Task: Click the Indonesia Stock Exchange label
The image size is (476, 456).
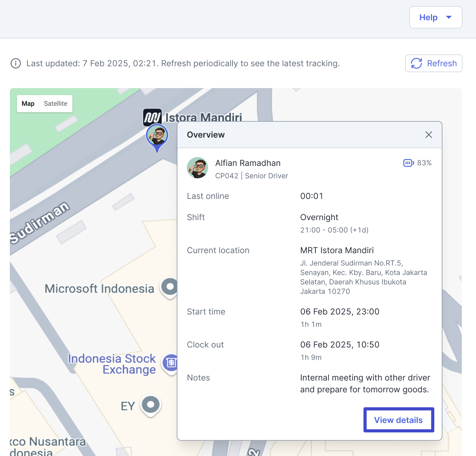Action: (112, 364)
